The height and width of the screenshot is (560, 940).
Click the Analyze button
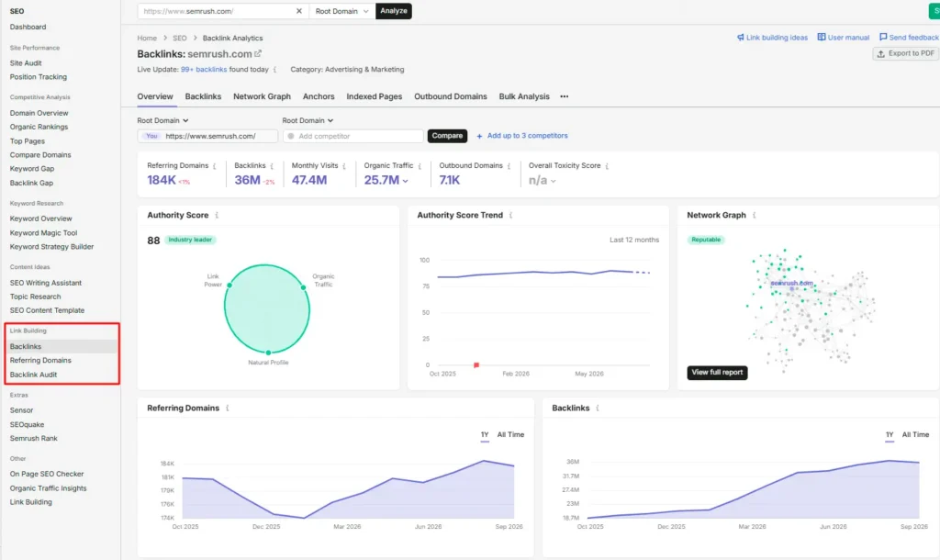[x=394, y=11]
